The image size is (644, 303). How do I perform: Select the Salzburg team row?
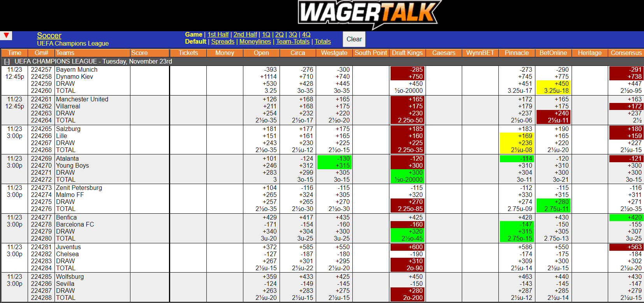click(68, 129)
